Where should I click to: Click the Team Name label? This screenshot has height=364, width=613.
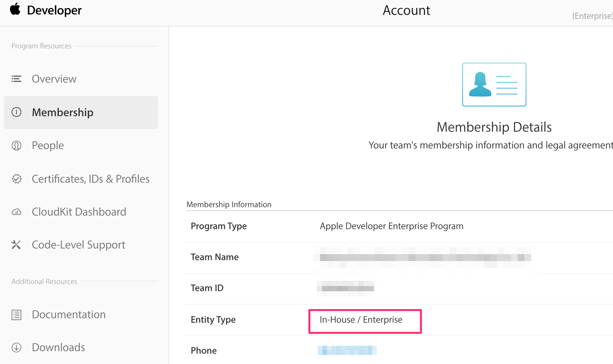point(215,257)
